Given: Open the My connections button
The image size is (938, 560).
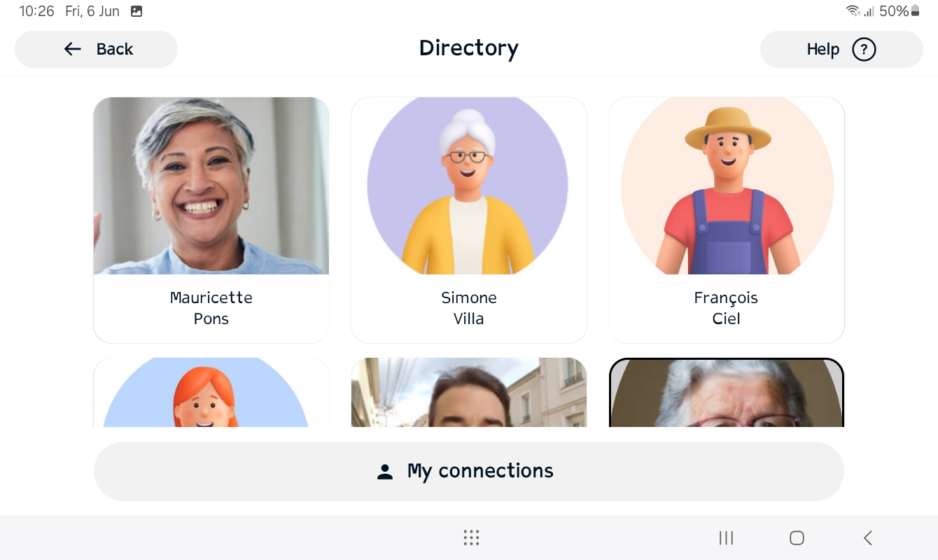Looking at the screenshot, I should coord(469,471).
